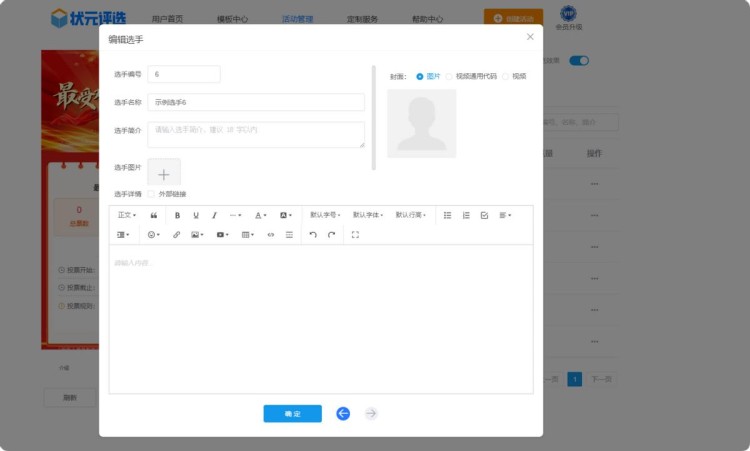Insert a blockquote with the quote icon
The width and height of the screenshot is (750, 451).
tap(154, 215)
